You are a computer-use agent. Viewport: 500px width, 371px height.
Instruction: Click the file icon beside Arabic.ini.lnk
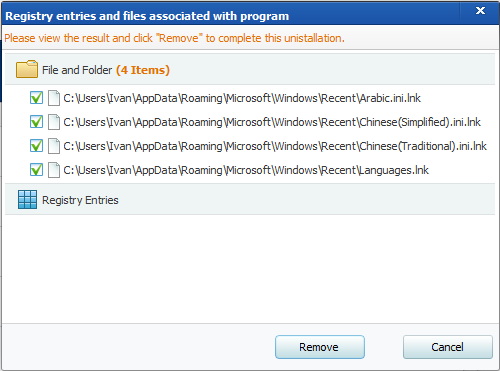pyautogui.click(x=54, y=98)
